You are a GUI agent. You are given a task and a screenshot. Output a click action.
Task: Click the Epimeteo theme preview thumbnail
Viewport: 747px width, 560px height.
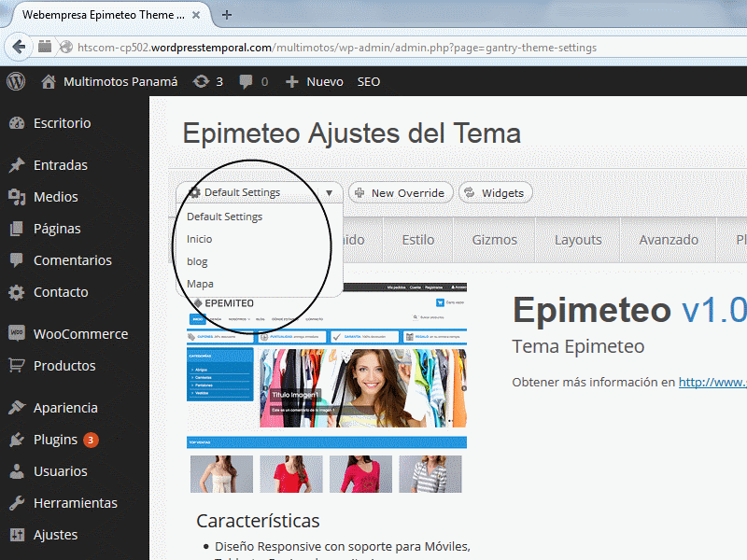[x=327, y=388]
